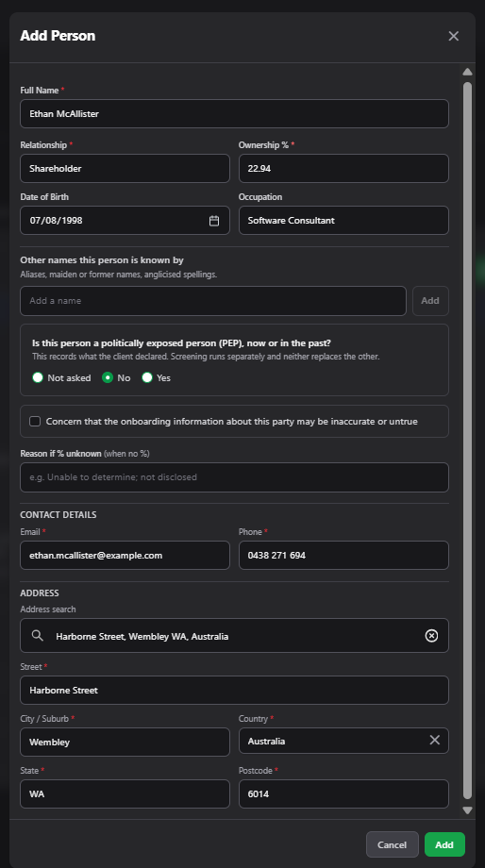The height and width of the screenshot is (868, 485).
Task: Edit the Street field
Action: (x=234, y=691)
